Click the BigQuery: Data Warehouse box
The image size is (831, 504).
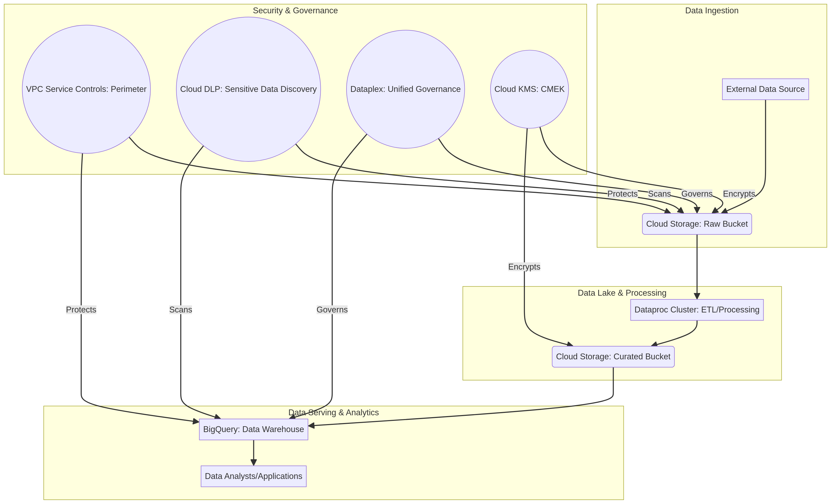pyautogui.click(x=254, y=429)
